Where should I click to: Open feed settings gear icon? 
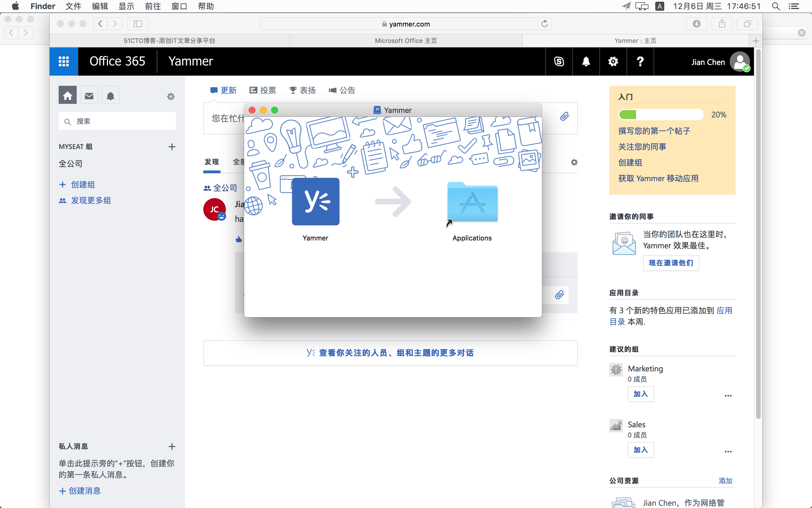pos(574,162)
